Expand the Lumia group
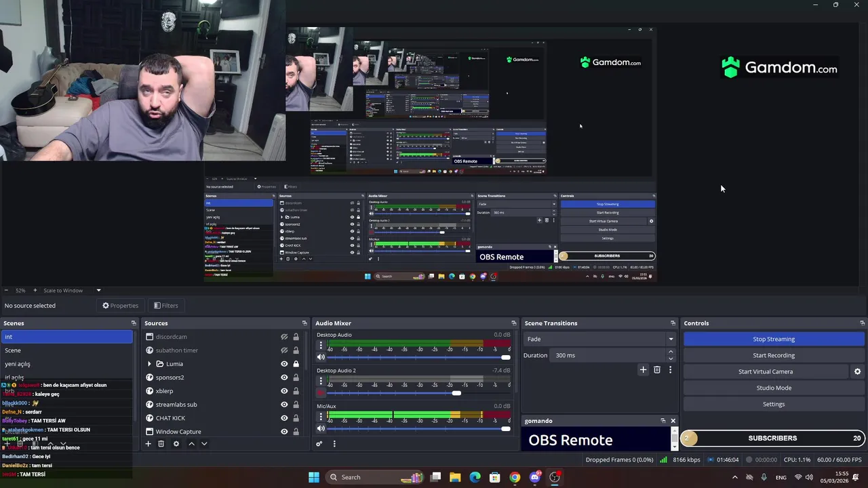The width and height of the screenshot is (868, 488). [x=149, y=364]
